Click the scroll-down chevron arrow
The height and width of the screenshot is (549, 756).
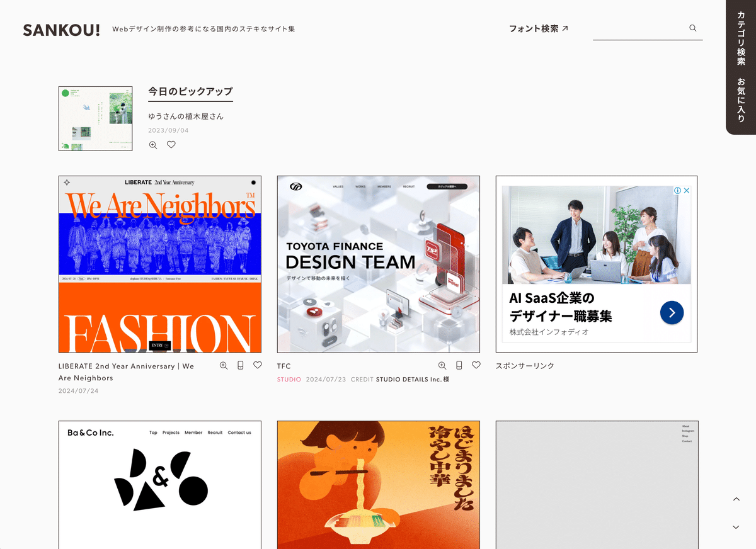[x=736, y=527]
